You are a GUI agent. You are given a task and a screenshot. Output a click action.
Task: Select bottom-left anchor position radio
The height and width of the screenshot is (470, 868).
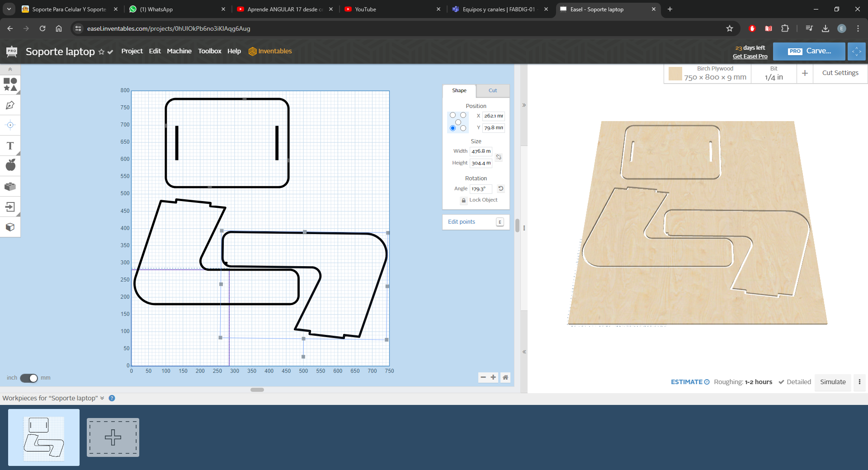[x=453, y=128]
